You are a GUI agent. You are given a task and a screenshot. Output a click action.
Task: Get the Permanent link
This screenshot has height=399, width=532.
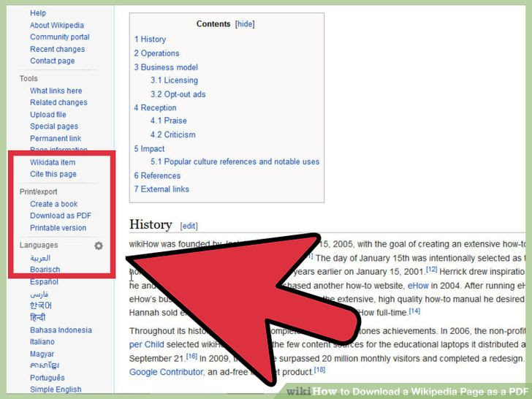(x=56, y=138)
